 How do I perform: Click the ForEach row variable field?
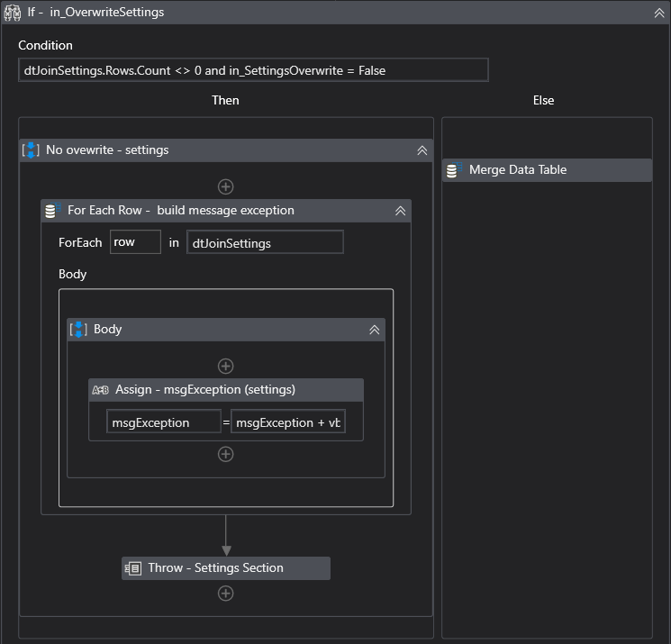(135, 242)
